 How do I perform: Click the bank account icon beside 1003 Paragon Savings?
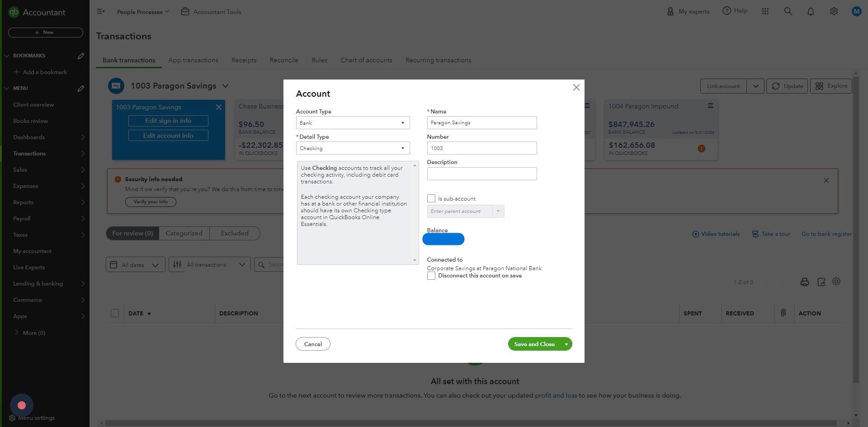(x=116, y=86)
